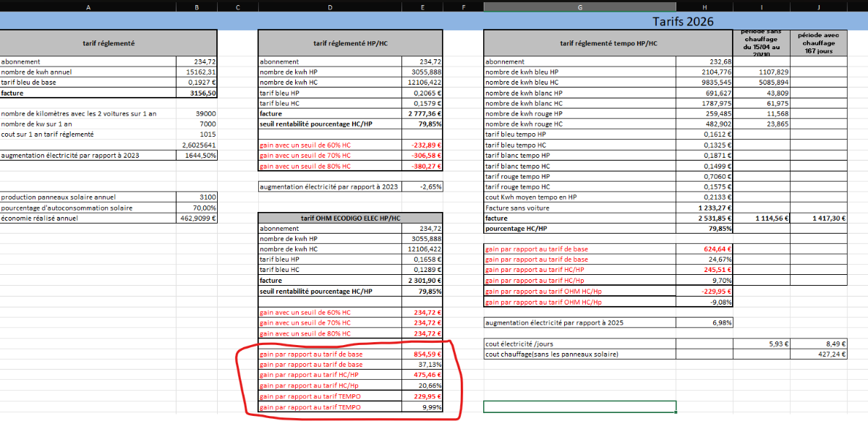868x421 pixels.
Task: Click the 'cout chauffage' value 427,24 €
Action: click(x=818, y=354)
